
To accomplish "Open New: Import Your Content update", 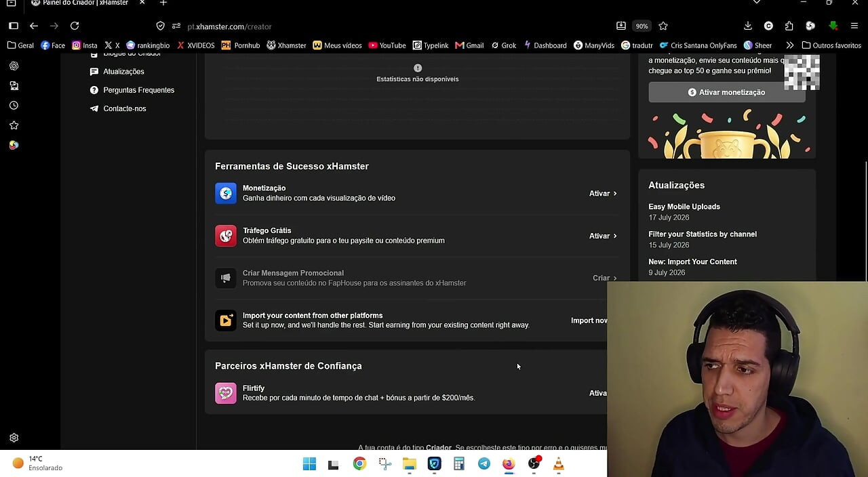I will pyautogui.click(x=692, y=262).
